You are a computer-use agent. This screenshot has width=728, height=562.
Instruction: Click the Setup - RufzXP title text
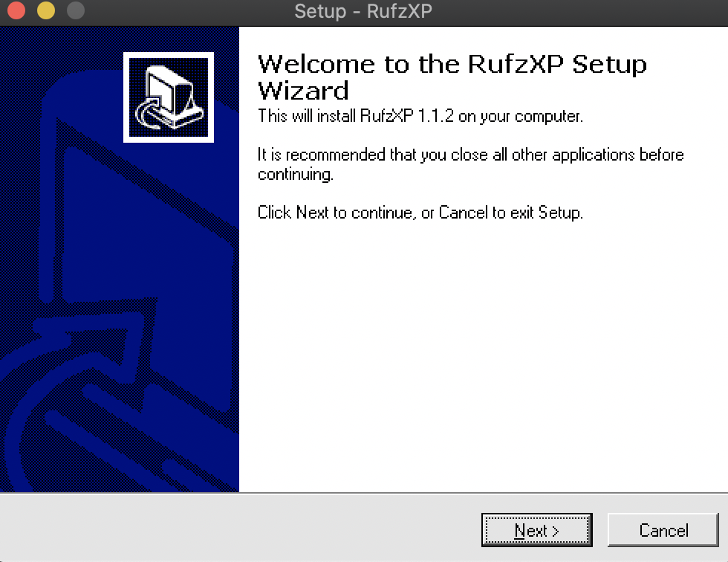coord(363,11)
